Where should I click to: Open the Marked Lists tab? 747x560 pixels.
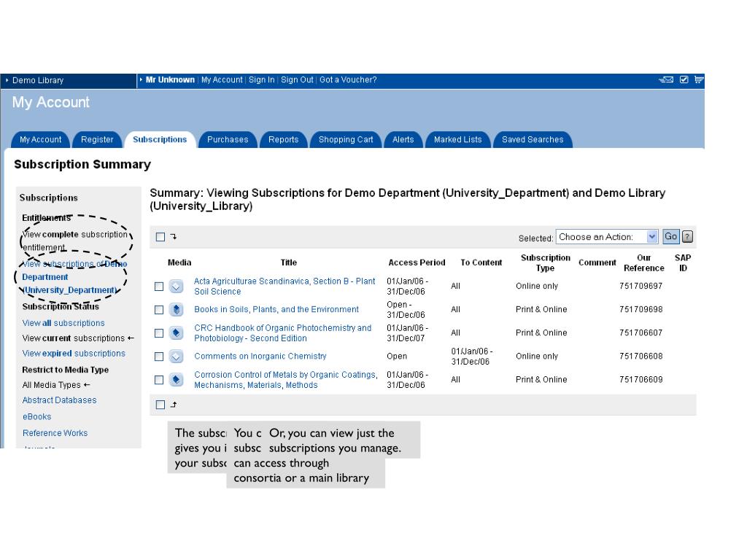click(x=458, y=139)
